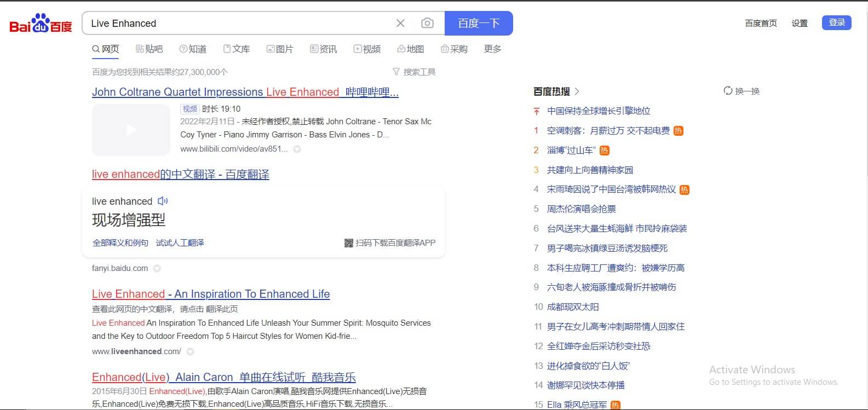Click the Baidu logo
This screenshot has width=868, height=410.
coord(41,23)
